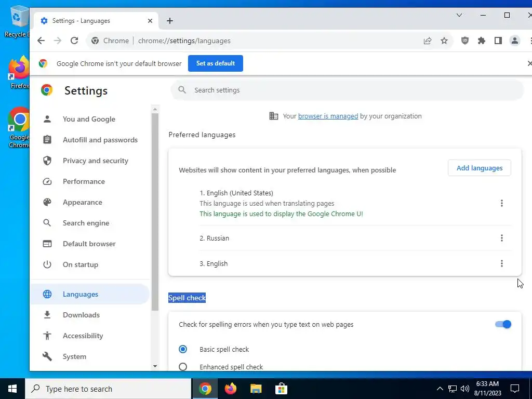
Task: Click the network icon in system tray
Action: coord(453,389)
